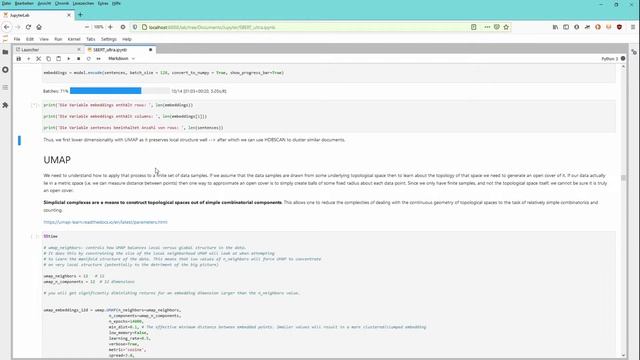
Task: Open page actions three-dots menu
Action: pyautogui.click(x=487, y=27)
